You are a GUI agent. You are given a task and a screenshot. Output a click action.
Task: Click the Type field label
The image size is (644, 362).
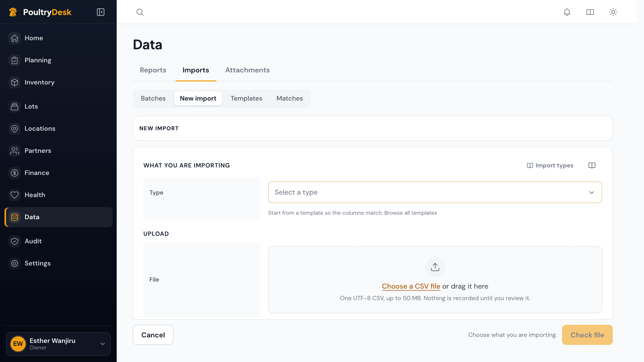(x=156, y=193)
